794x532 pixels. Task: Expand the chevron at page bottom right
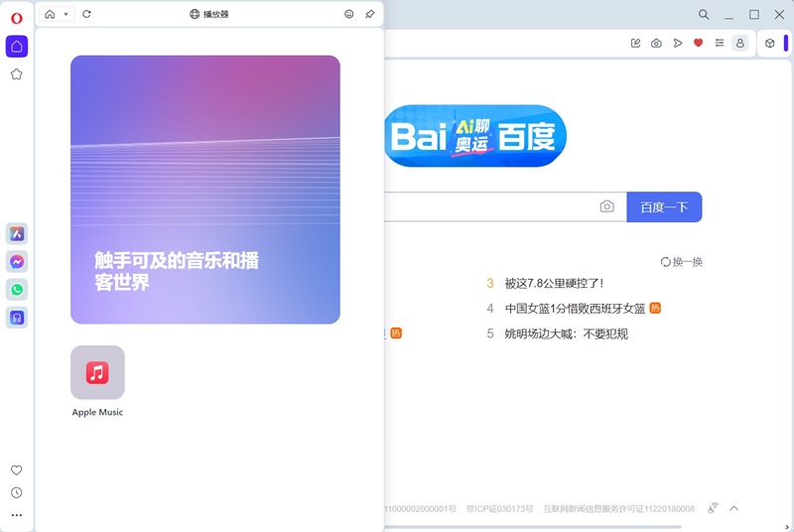click(734, 508)
